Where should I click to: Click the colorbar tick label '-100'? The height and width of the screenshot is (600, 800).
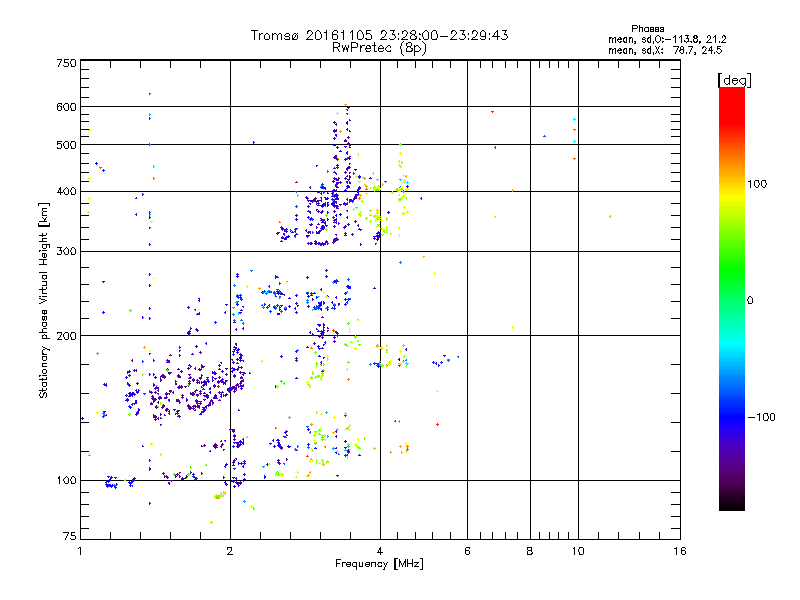tap(761, 417)
